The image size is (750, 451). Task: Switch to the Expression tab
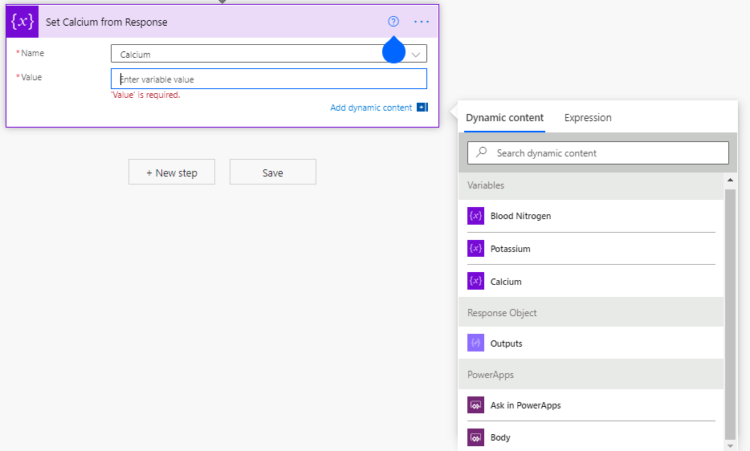[x=588, y=118]
